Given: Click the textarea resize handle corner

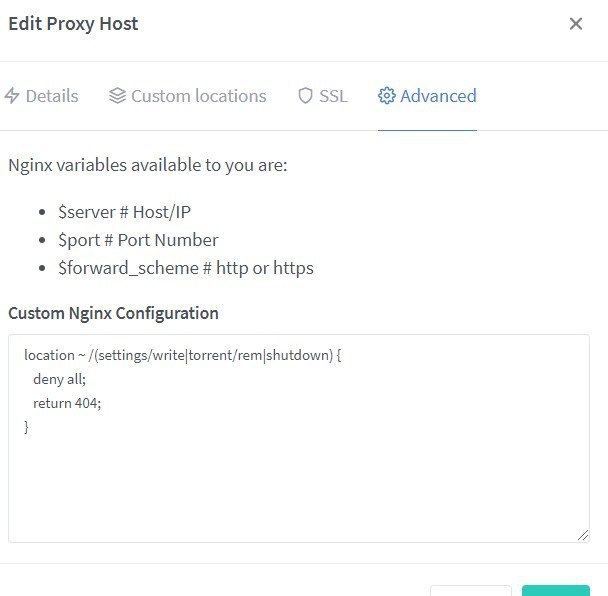Looking at the screenshot, I should 583,536.
